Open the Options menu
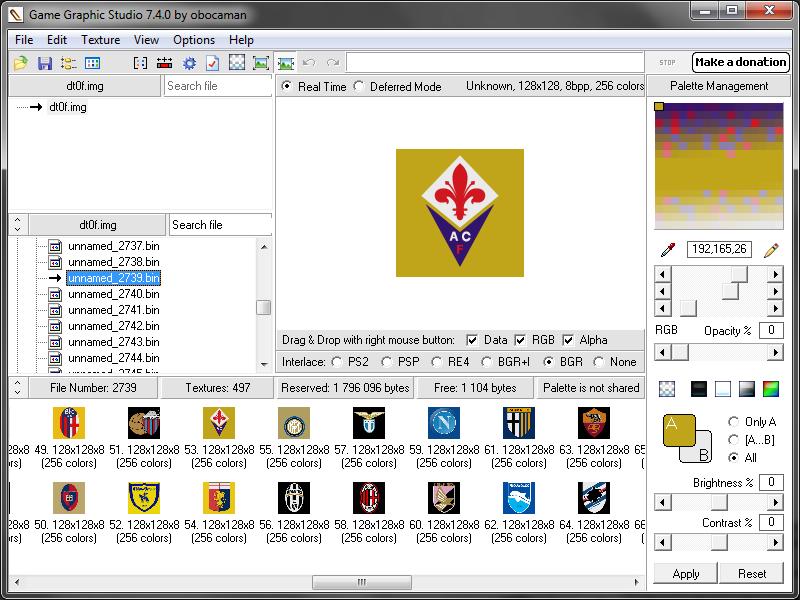Image resolution: width=800 pixels, height=600 pixels. point(194,40)
